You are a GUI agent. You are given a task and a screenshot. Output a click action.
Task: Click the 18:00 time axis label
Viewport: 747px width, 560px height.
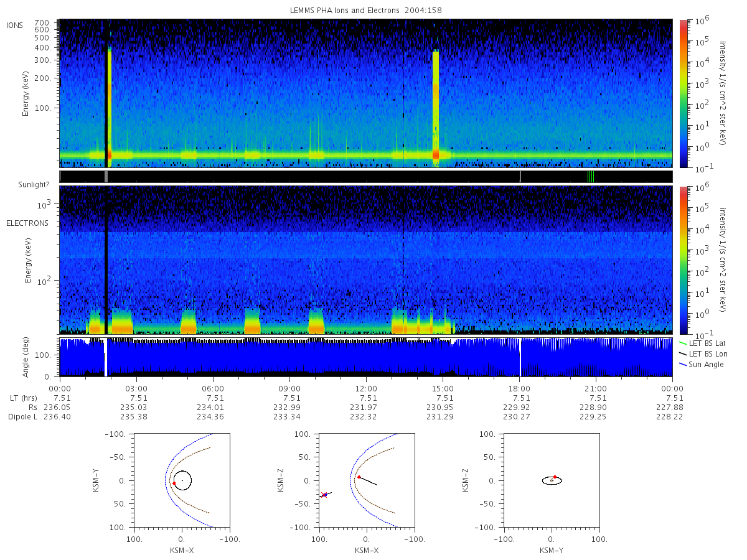tap(519, 388)
